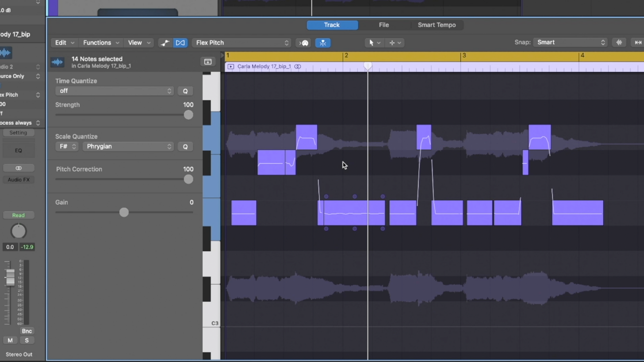644x362 pixels.
Task: Click the horizontal auto zoom icon
Action: [638, 42]
